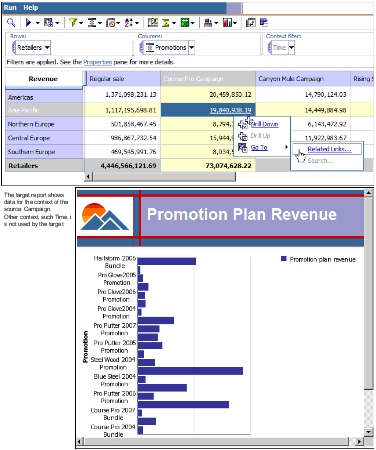Click the sigma summarize icon
Image resolution: width=376 pixels, height=450 pixels.
165,23
